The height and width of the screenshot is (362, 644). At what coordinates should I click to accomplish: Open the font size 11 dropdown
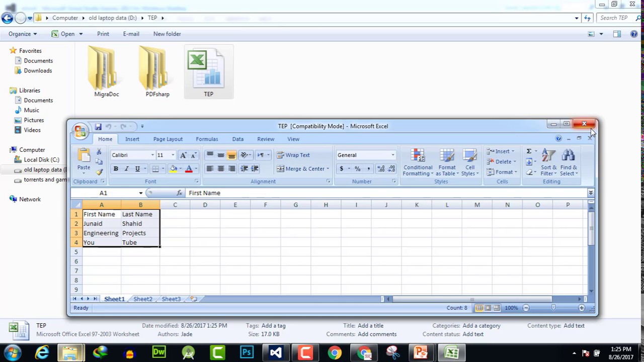point(173,155)
